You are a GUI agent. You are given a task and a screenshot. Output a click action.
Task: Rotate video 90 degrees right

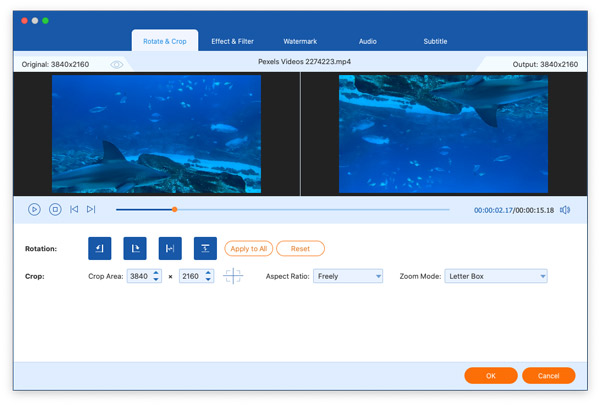134,248
